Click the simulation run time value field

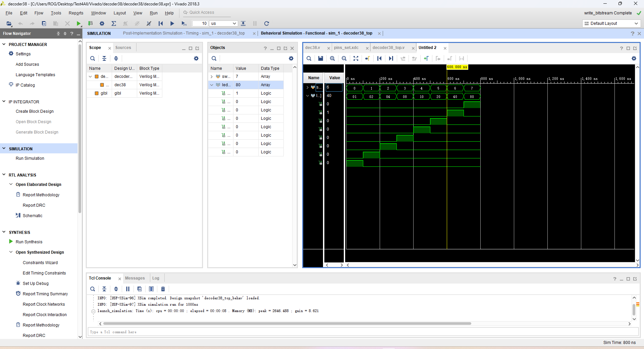tap(200, 23)
